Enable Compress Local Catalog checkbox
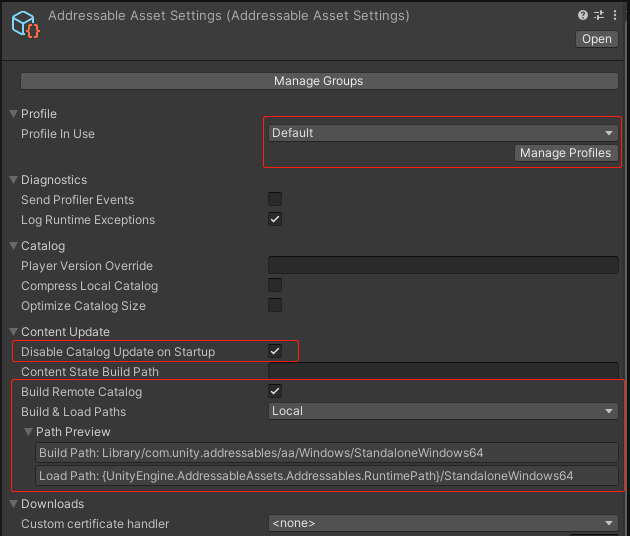Viewport: 630px width, 536px height. tap(275, 285)
